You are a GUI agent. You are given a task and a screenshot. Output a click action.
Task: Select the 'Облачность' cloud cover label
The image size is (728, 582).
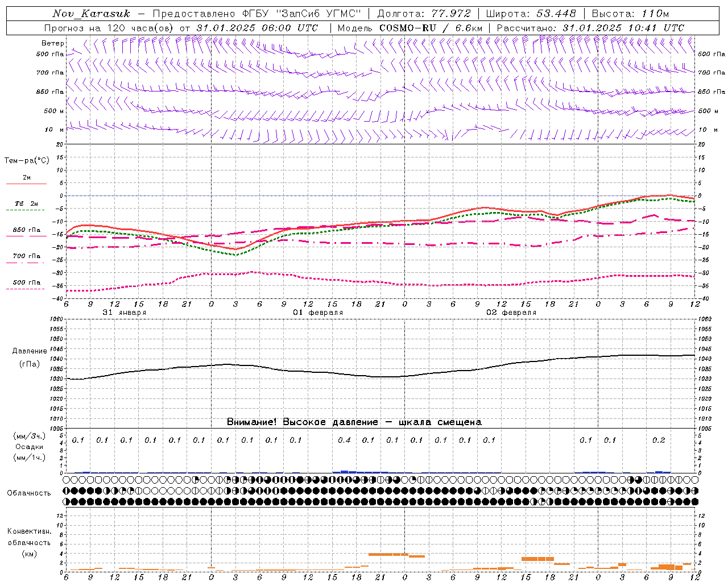coord(29,493)
